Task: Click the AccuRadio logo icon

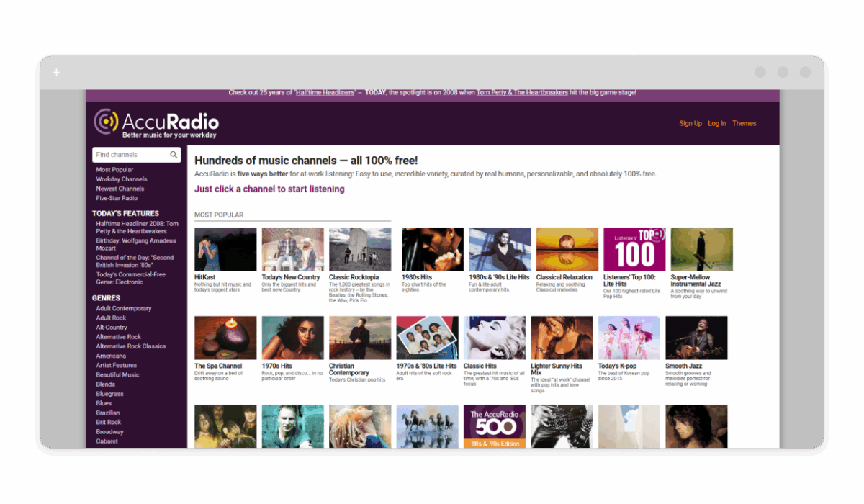Action: pyautogui.click(x=106, y=122)
